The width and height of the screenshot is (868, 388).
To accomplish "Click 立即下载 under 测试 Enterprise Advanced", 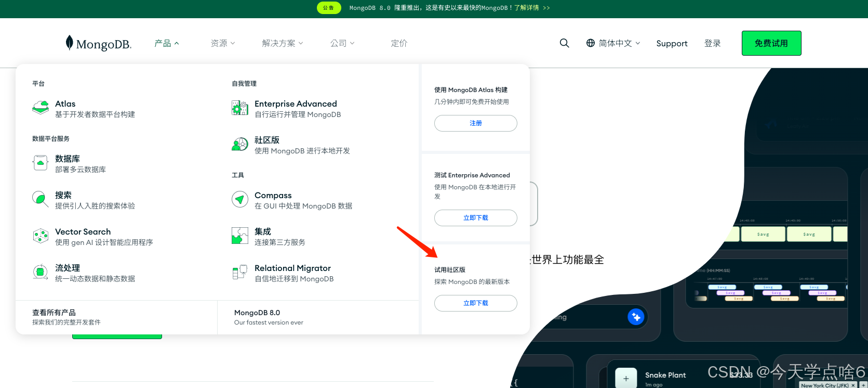I will pyautogui.click(x=476, y=218).
